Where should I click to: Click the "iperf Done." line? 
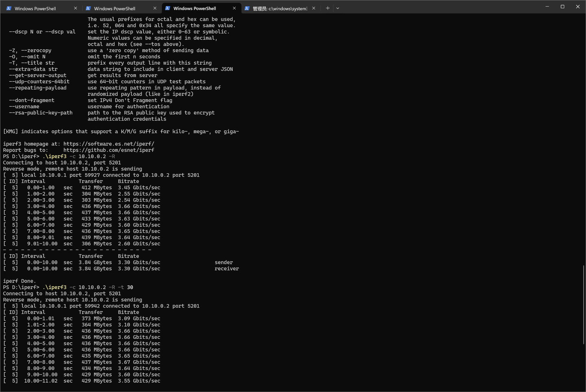20,281
